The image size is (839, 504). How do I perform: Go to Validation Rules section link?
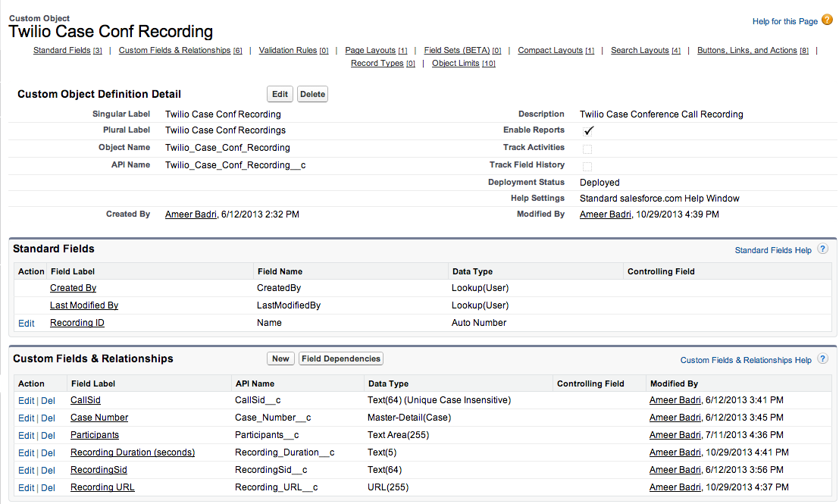click(x=294, y=50)
